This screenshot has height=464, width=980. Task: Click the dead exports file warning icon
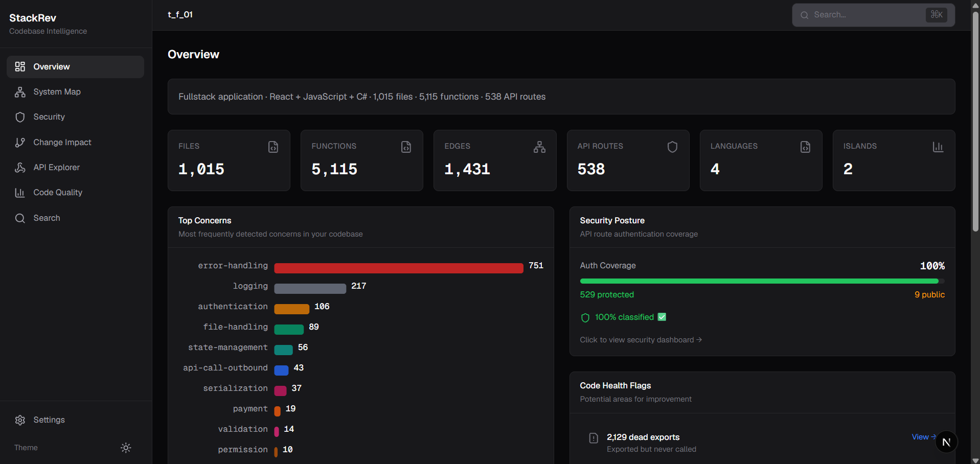(594, 438)
